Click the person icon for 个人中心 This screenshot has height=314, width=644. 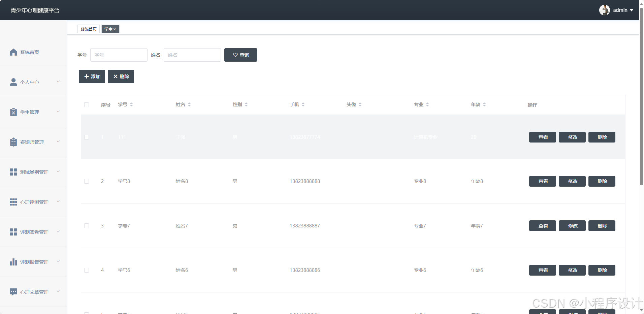tap(13, 82)
